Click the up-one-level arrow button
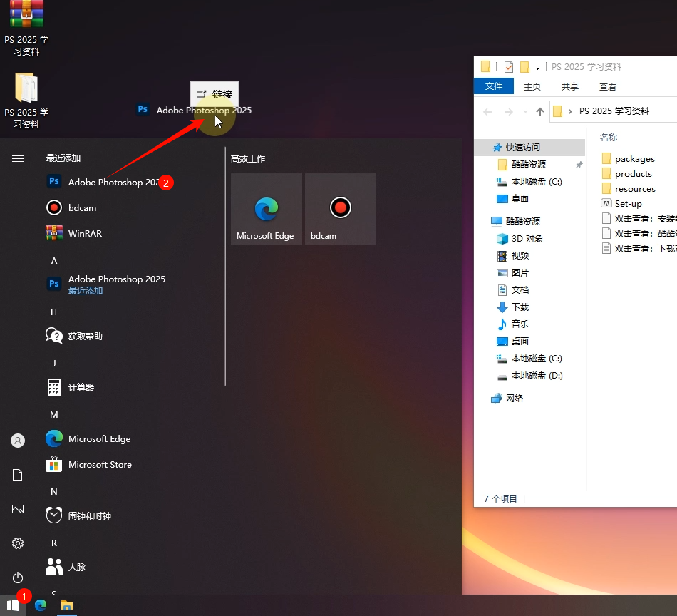This screenshot has width=677, height=616. pyautogui.click(x=540, y=111)
